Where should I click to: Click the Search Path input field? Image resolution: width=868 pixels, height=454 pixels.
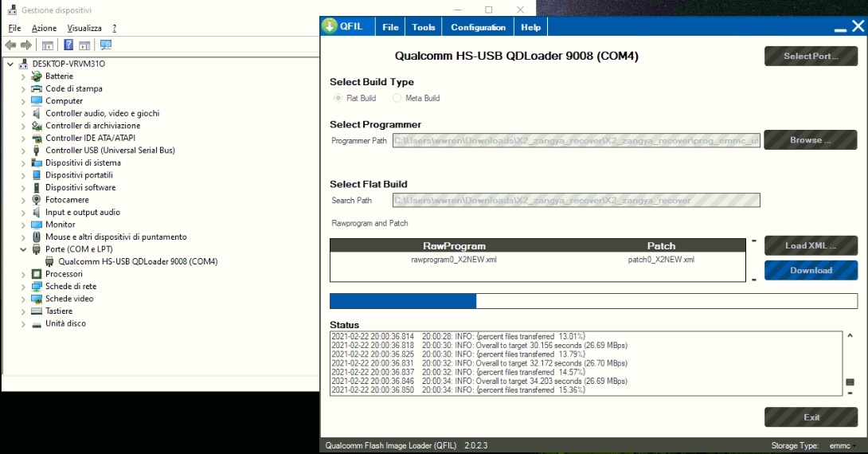click(x=577, y=201)
